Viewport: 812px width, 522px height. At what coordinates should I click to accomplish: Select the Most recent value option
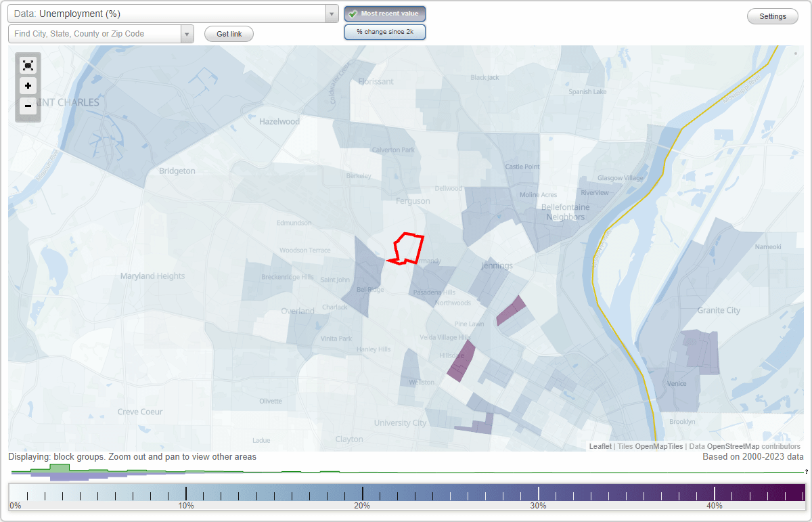(385, 14)
